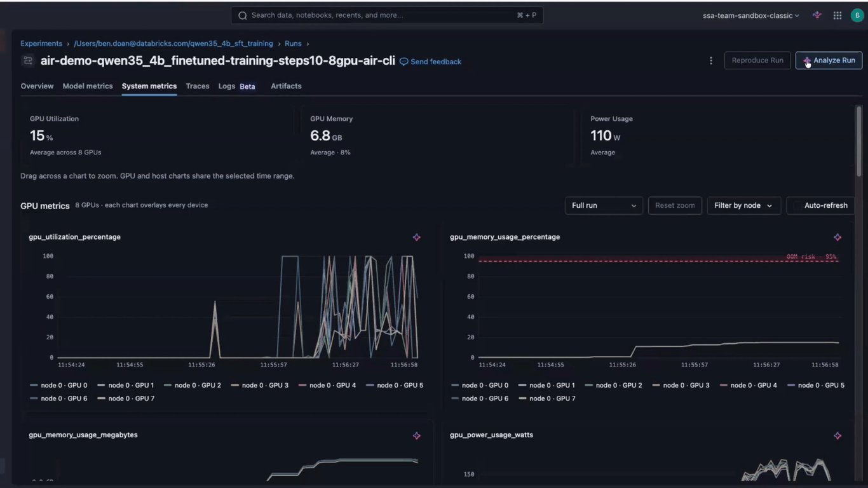Click inside the gpu_utilization_percentage chart plot
The image size is (868, 488).
(x=238, y=307)
